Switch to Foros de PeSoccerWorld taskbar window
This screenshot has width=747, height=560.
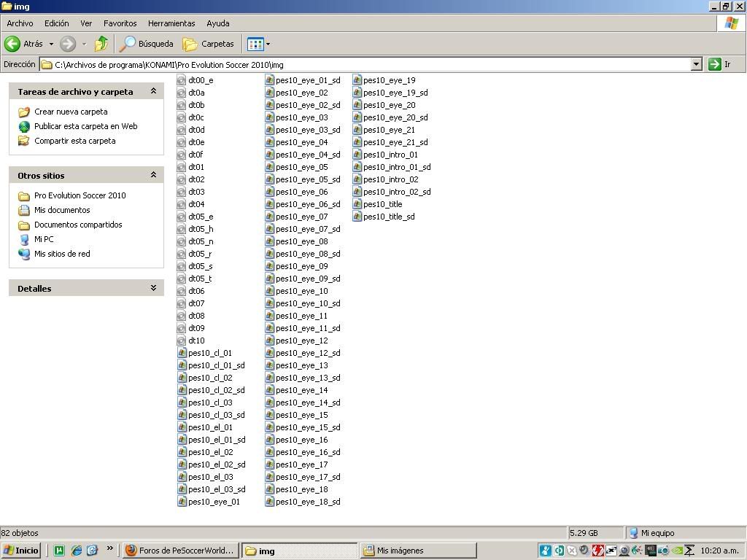click(x=180, y=551)
